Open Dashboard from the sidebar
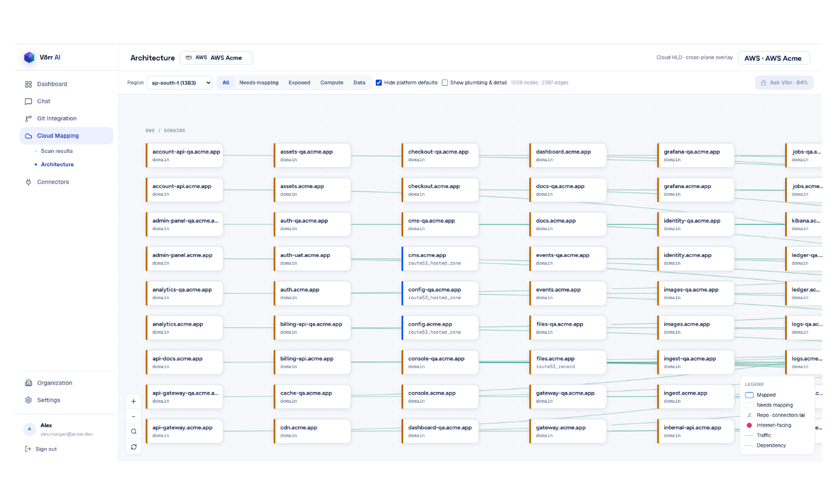Screen dimensions: 840x504 click(x=66, y=84)
